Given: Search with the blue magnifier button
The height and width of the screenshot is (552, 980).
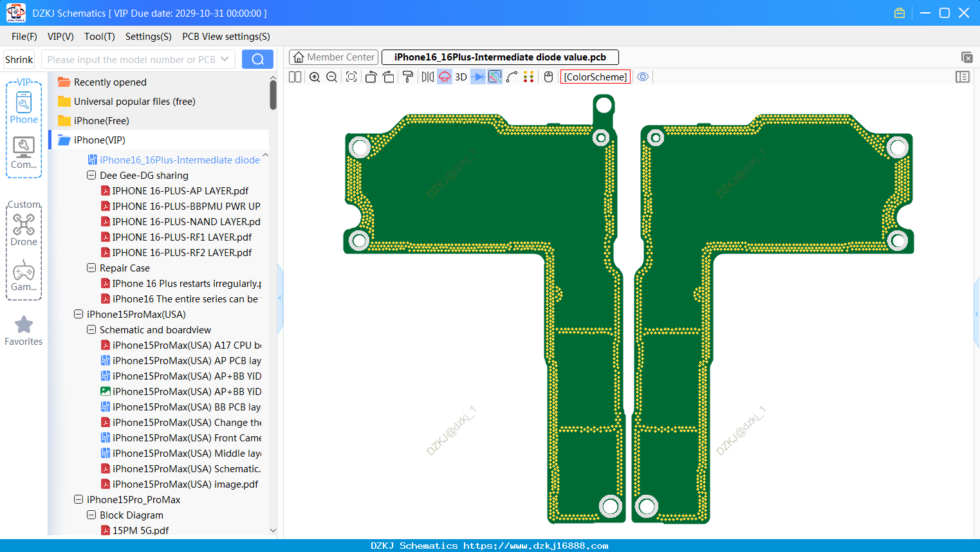Looking at the screenshot, I should tap(257, 59).
